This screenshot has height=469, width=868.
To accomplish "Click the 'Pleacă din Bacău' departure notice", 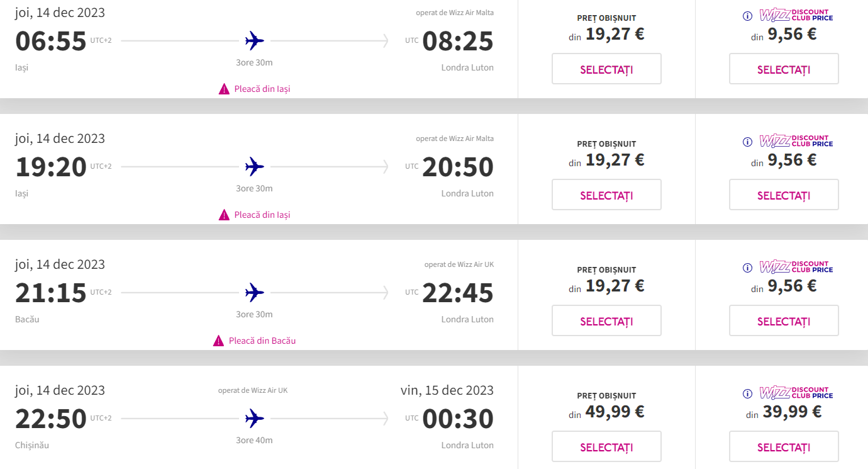I will pyautogui.click(x=262, y=341).
